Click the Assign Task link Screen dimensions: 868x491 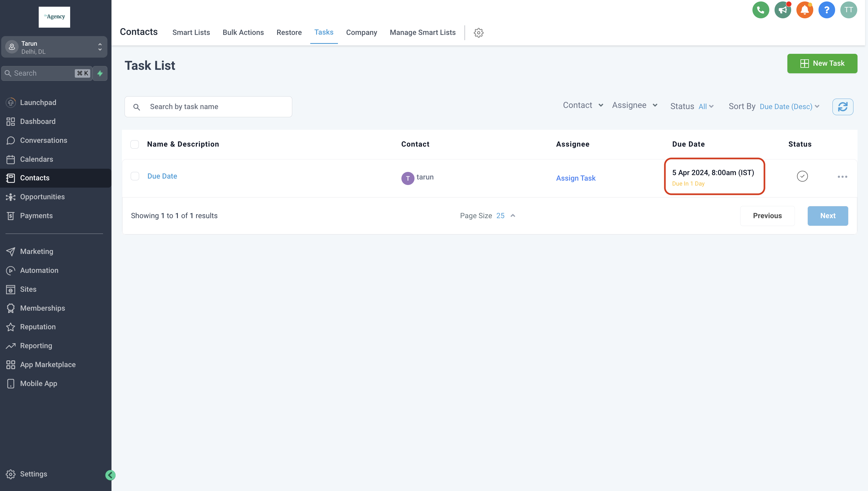[575, 178]
